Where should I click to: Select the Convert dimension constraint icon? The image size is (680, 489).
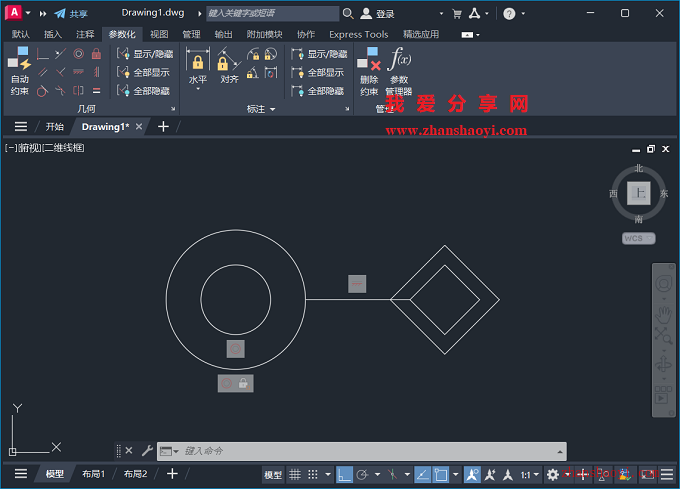[x=271, y=72]
